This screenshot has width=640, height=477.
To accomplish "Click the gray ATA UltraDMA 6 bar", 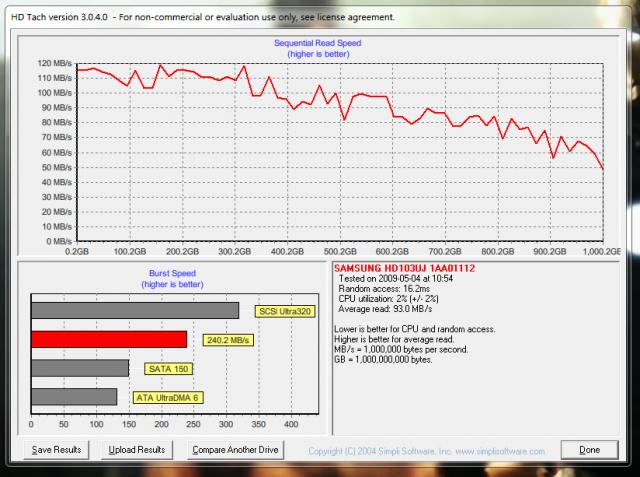I will [74, 397].
